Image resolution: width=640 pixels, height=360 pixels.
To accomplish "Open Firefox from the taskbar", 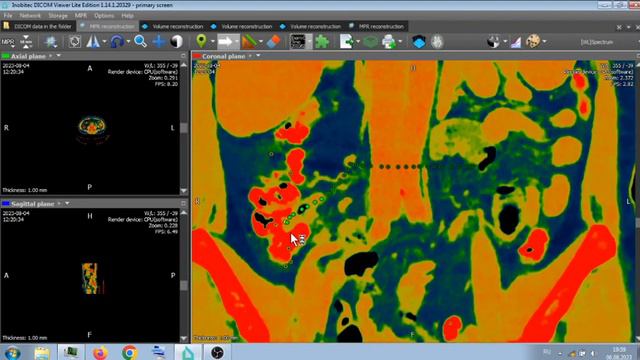I will [100, 352].
